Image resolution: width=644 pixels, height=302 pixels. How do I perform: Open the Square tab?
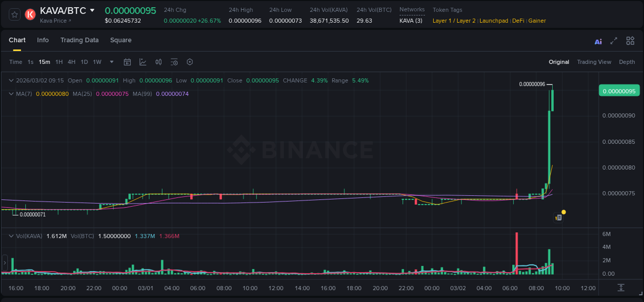coord(121,40)
